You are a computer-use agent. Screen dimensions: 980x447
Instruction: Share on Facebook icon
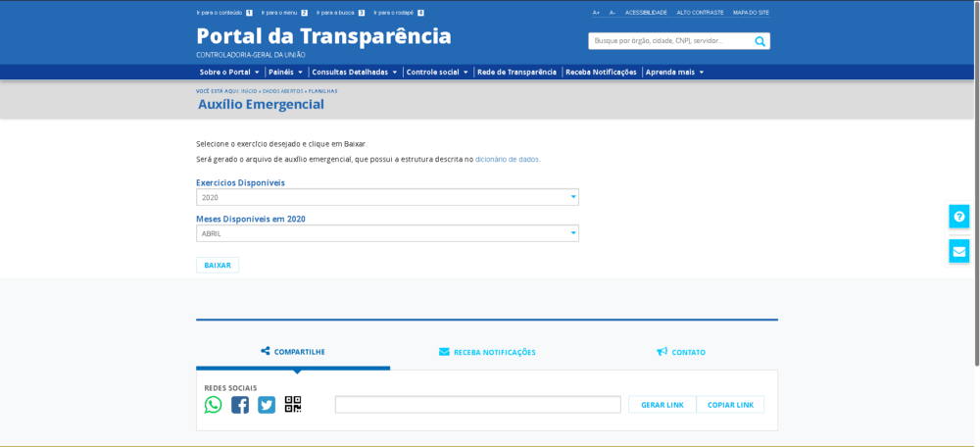240,405
